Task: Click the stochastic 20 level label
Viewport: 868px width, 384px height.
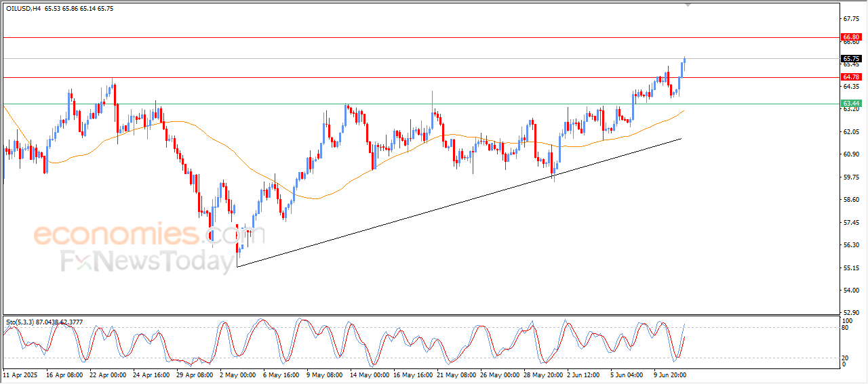Action: pos(845,358)
